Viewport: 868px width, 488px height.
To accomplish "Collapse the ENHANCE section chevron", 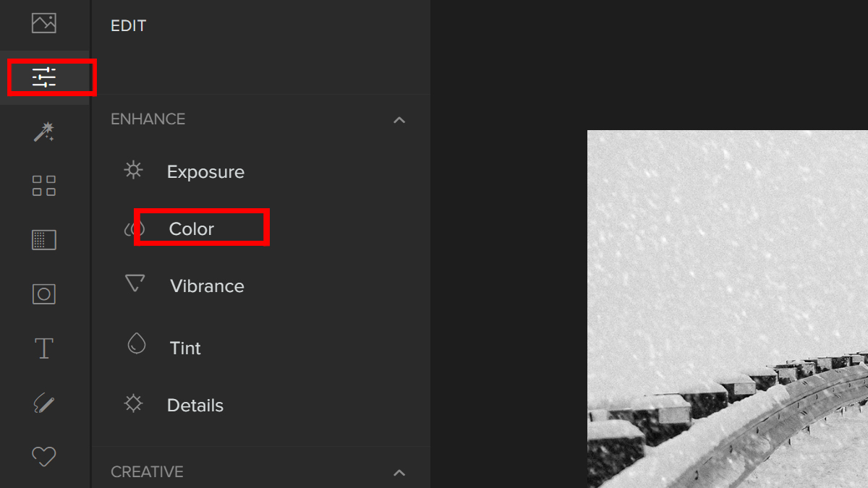I will 399,120.
